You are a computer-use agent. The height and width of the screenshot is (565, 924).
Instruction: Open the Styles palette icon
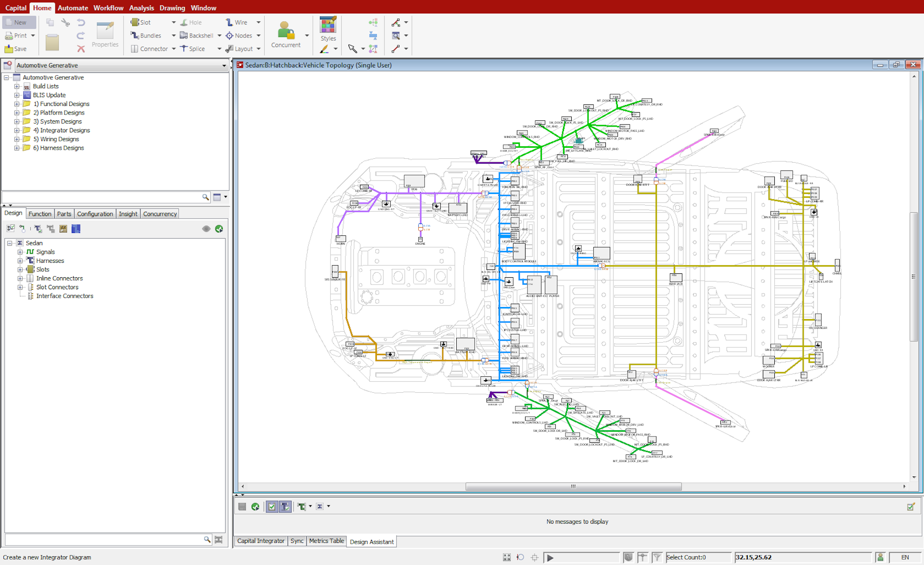click(x=328, y=25)
